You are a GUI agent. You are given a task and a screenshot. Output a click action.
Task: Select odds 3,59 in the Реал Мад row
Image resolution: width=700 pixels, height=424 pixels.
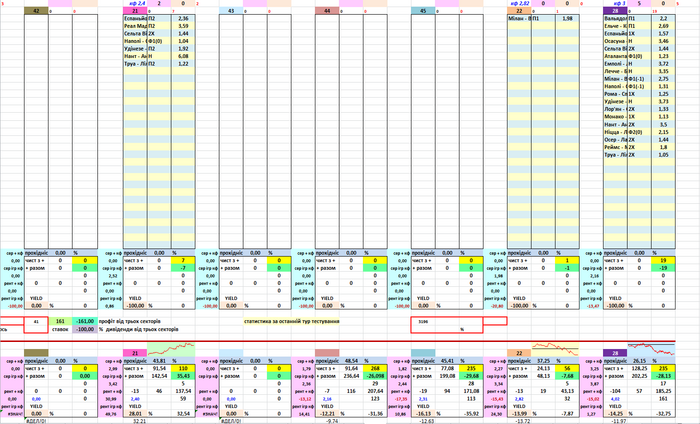pos(183,26)
